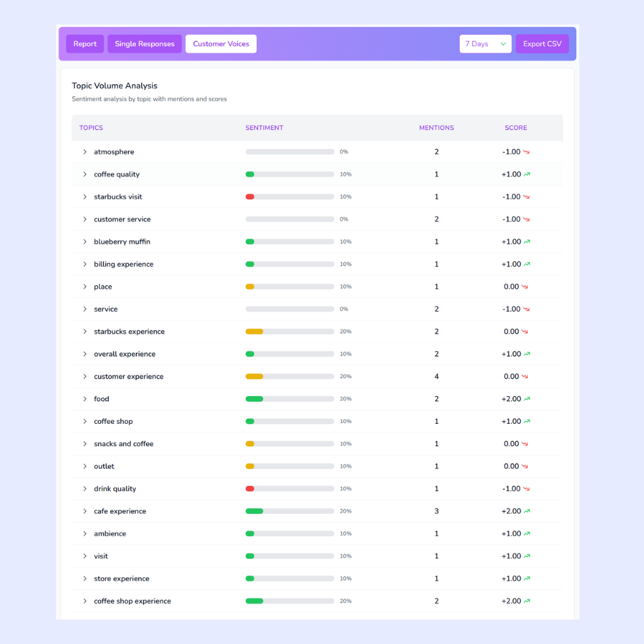Expand the customer experience topic

(x=84, y=376)
